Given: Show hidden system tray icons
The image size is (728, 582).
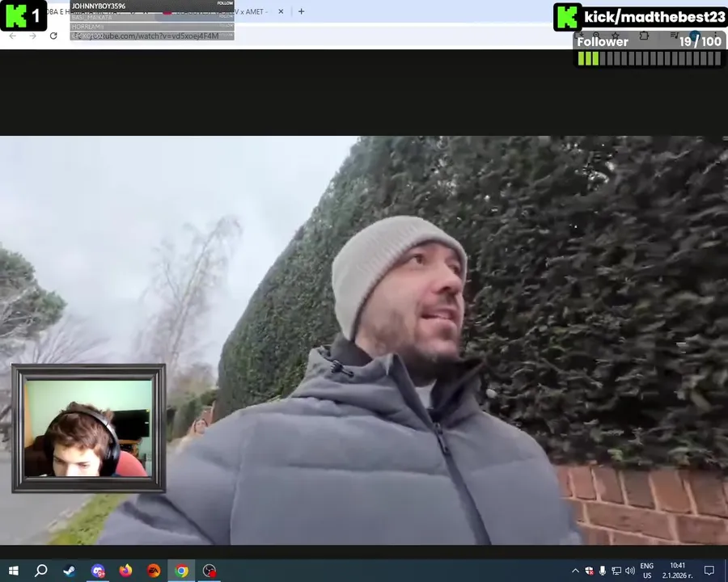Looking at the screenshot, I should (575, 571).
